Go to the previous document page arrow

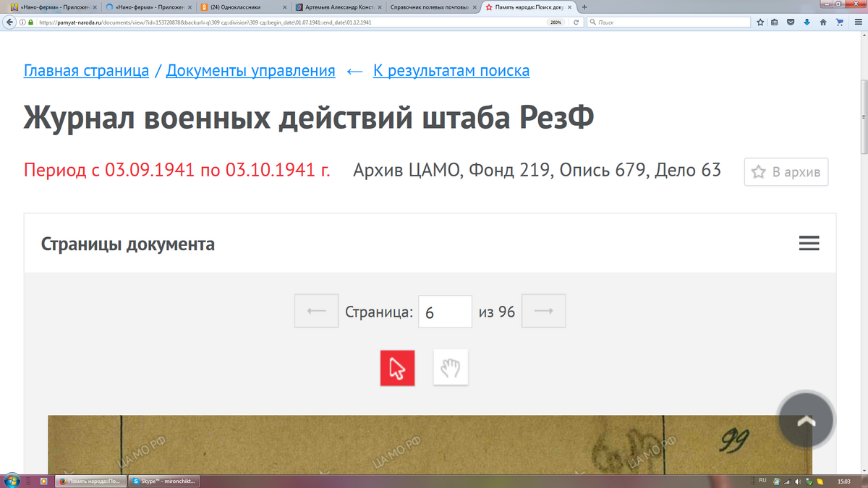click(x=316, y=312)
